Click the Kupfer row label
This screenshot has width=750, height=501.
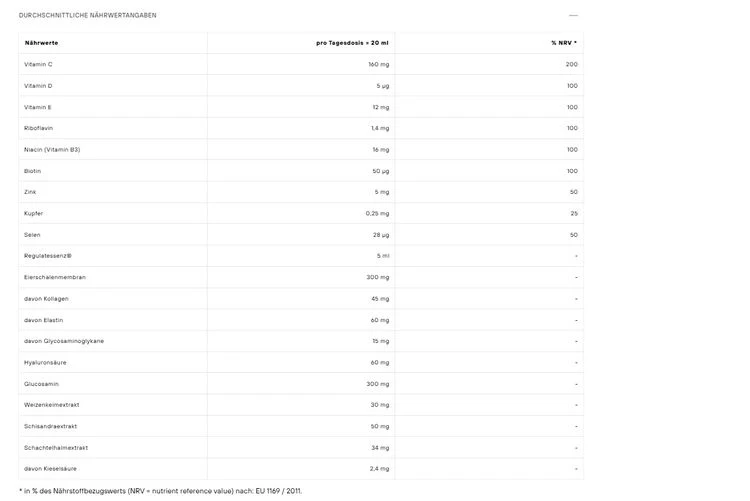(33, 213)
